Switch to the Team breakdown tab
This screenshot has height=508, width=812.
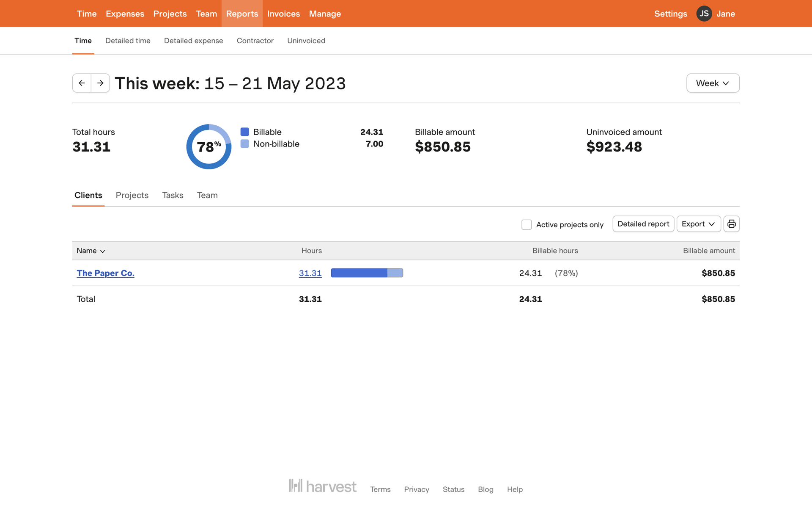pos(207,195)
